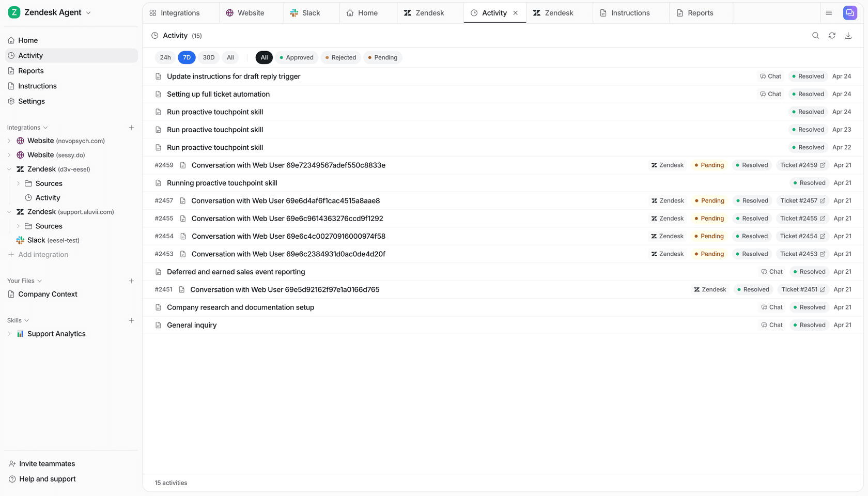Screen dimensions: 868x496
Task: Select the Rejected filter chip
Action: (x=340, y=57)
